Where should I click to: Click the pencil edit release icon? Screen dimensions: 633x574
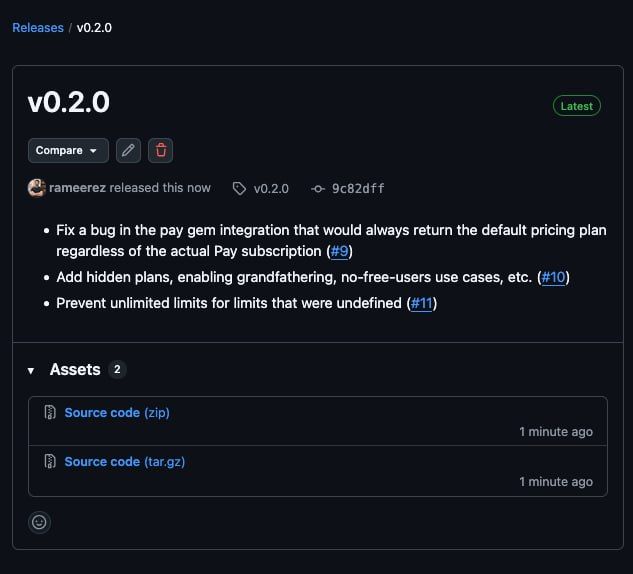point(128,150)
